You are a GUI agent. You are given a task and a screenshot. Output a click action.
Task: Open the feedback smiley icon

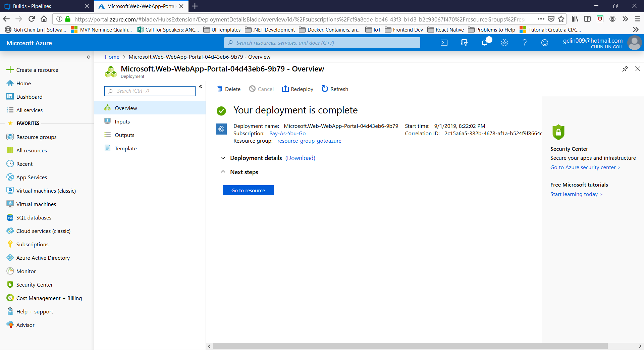(545, 43)
